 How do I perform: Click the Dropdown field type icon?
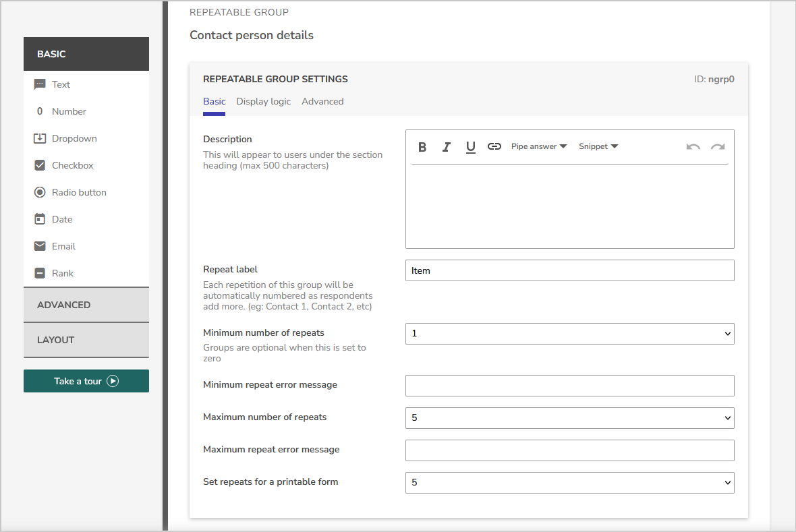[x=40, y=138]
